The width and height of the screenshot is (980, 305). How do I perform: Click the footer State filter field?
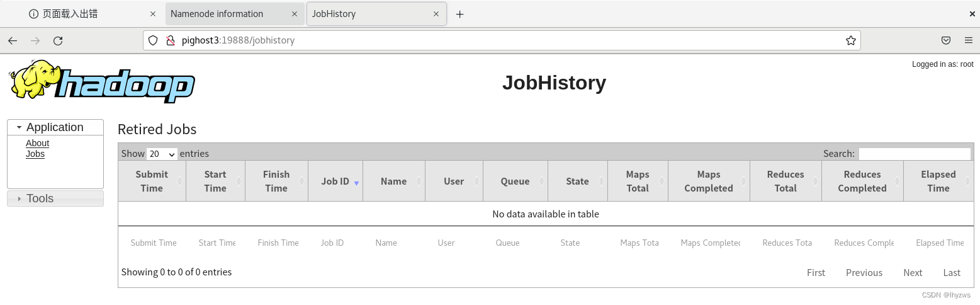coord(580,243)
